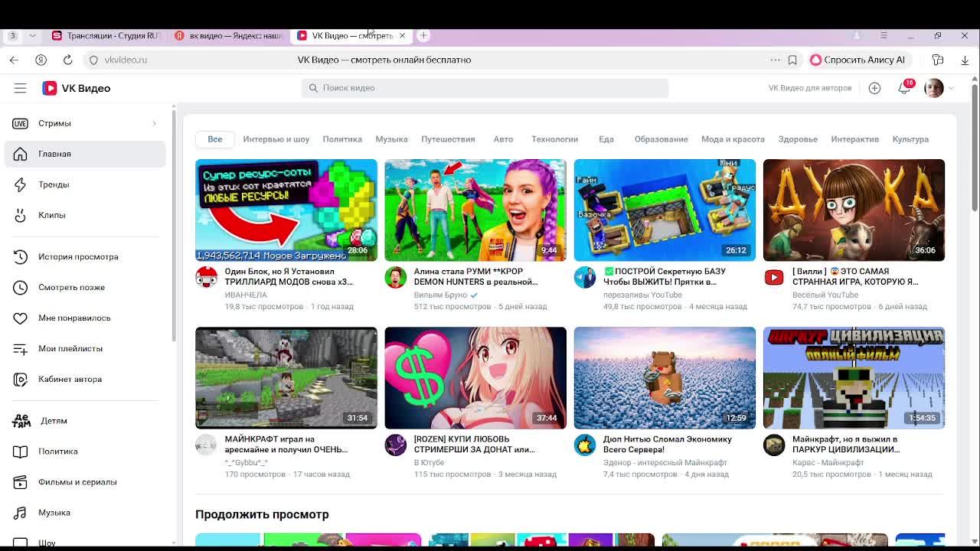This screenshot has height=551, width=980.
Task: Open Тренды in the sidebar
Action: (85, 184)
